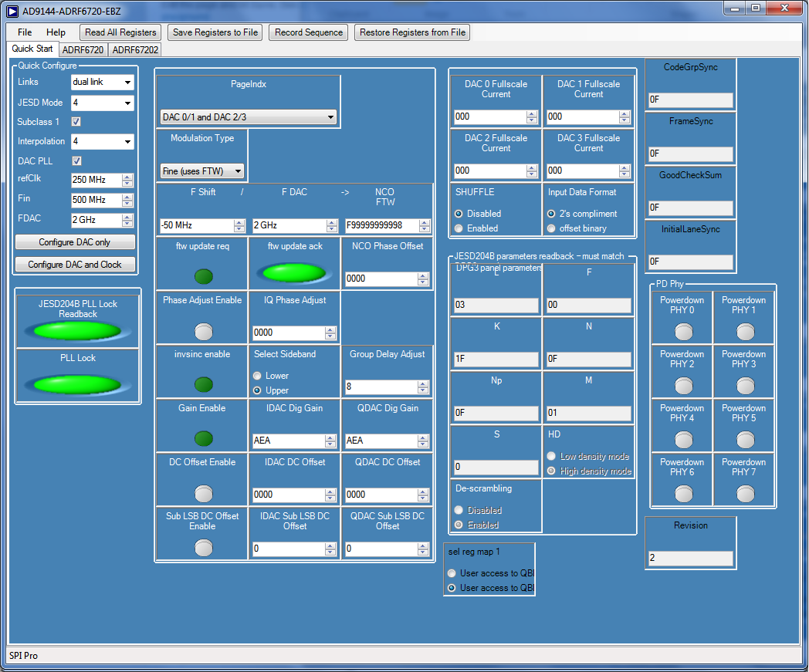The width and height of the screenshot is (809, 672).
Task: Click the Read All Registers button
Action: tap(121, 32)
